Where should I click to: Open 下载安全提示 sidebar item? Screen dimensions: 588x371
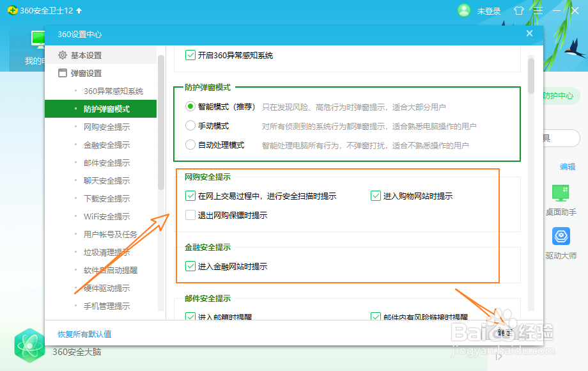[x=107, y=199]
